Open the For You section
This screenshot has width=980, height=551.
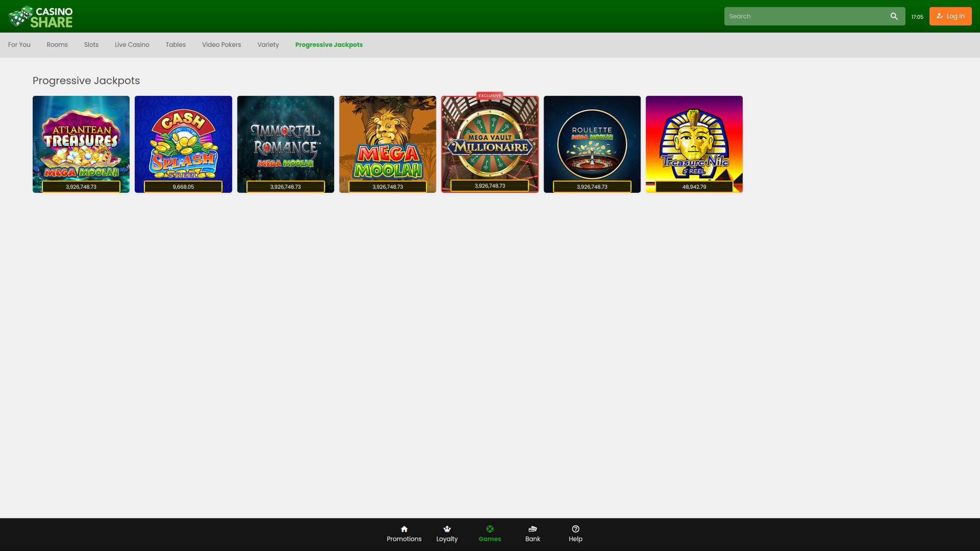coord(19,44)
